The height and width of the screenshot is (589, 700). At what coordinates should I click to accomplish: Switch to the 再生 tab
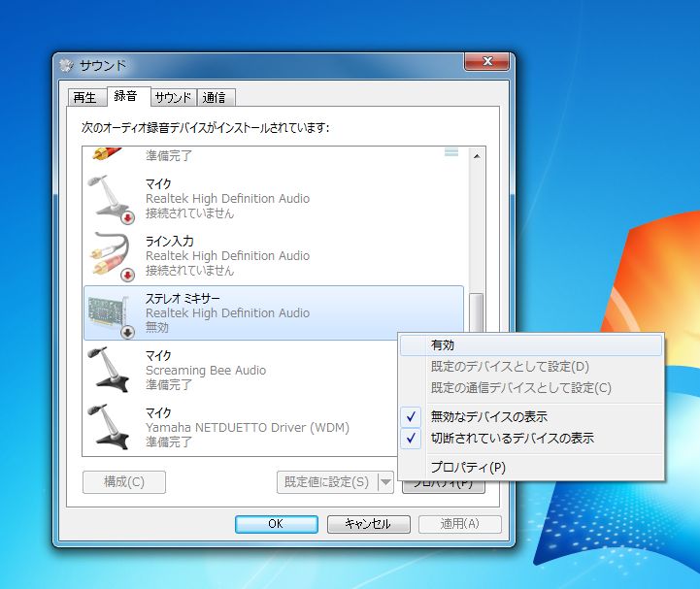tap(85, 98)
